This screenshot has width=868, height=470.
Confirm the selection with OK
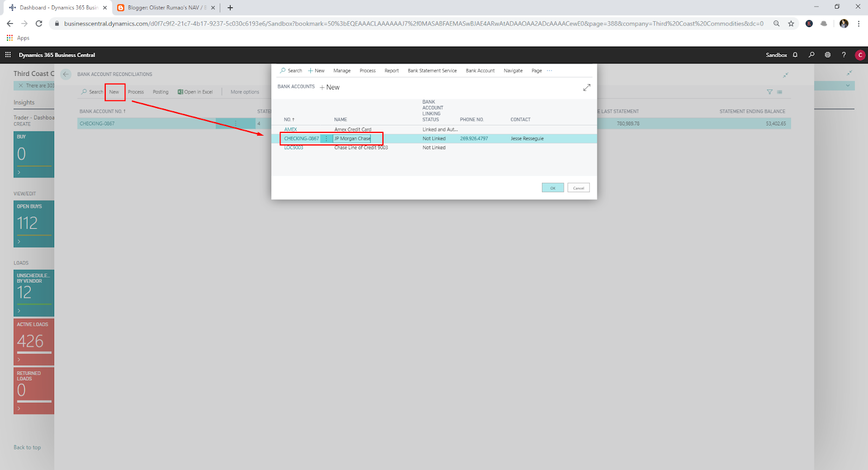pos(553,188)
